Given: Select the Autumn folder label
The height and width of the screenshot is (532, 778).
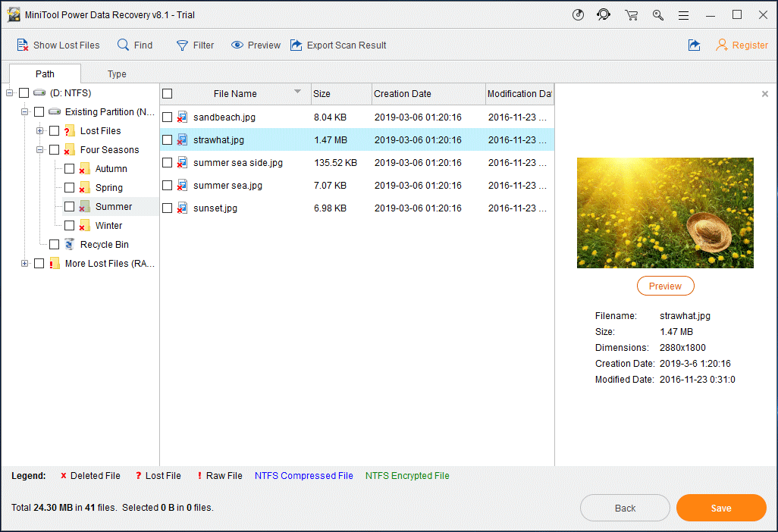Looking at the screenshot, I should pyautogui.click(x=111, y=168).
